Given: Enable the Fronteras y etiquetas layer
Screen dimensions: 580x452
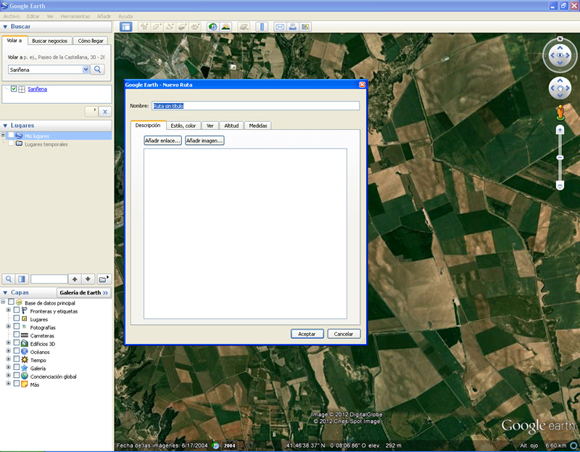Looking at the screenshot, I should [x=16, y=310].
